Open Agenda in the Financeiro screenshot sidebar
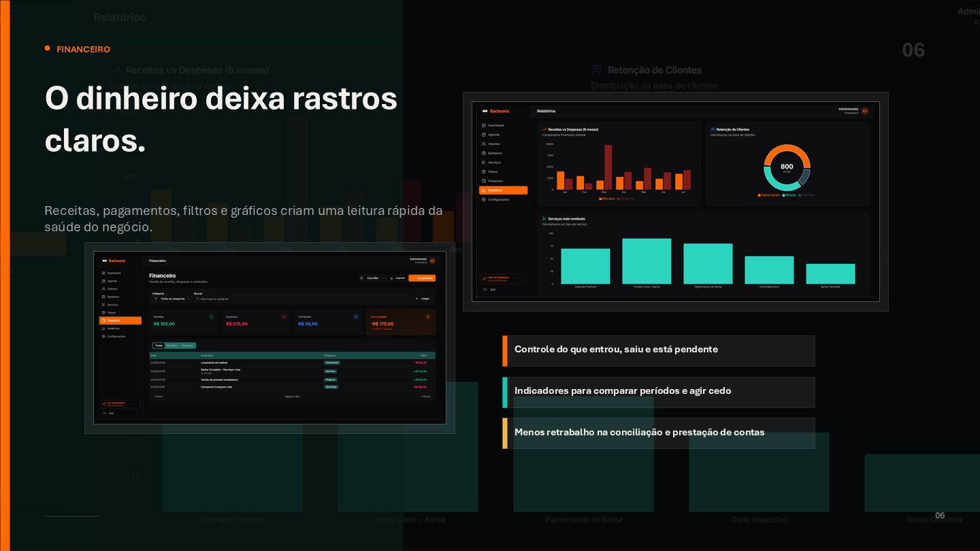980x551 pixels. coord(110,281)
